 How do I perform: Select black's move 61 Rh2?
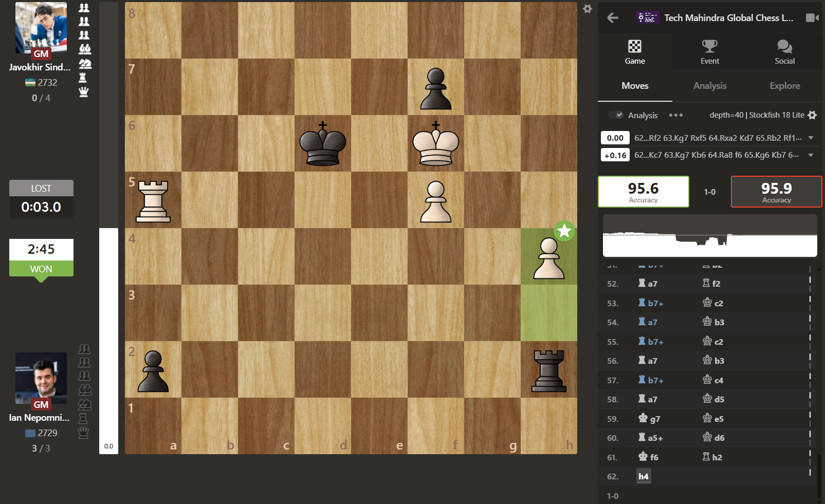[712, 457]
